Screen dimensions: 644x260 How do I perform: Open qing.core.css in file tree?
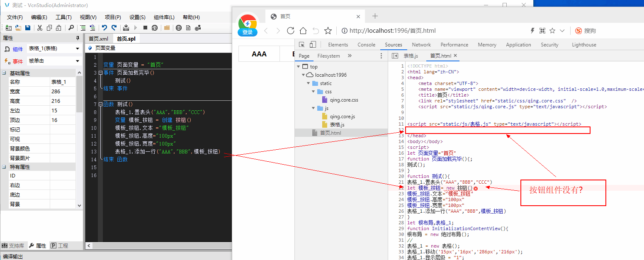[x=344, y=100]
